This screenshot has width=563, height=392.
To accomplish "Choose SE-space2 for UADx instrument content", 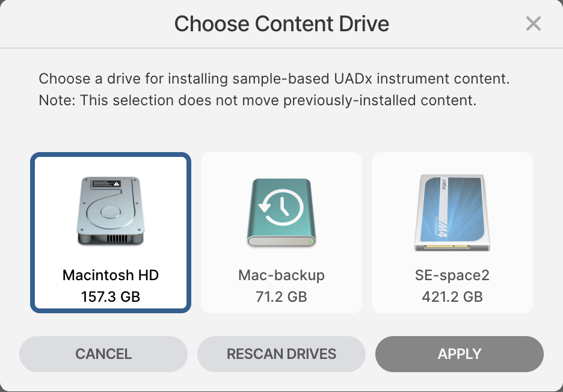I will point(452,232).
